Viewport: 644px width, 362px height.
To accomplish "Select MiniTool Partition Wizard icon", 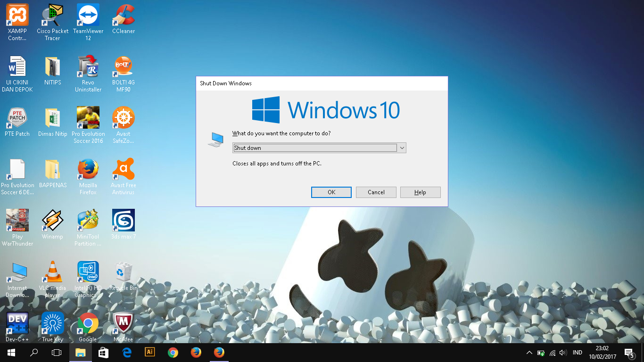I will 88,228.
